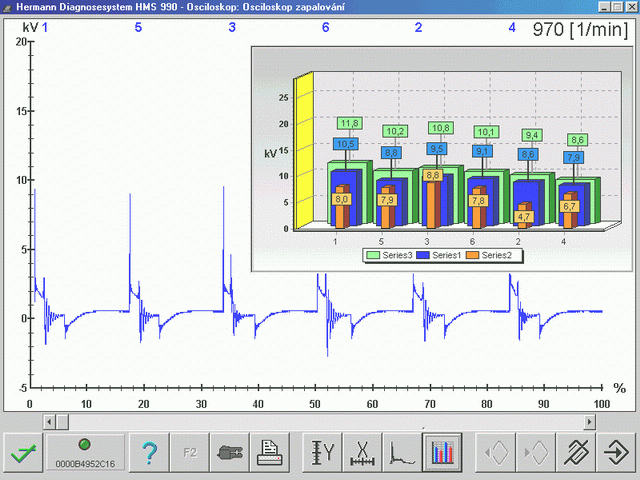Click the green checkmark confirm icon
This screenshot has width=640, height=480.
[x=23, y=453]
